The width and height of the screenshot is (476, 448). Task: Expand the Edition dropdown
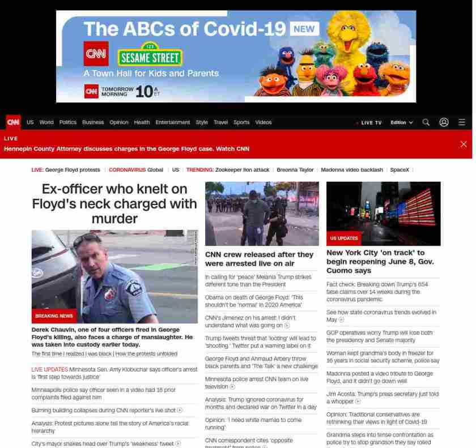pyautogui.click(x=402, y=122)
